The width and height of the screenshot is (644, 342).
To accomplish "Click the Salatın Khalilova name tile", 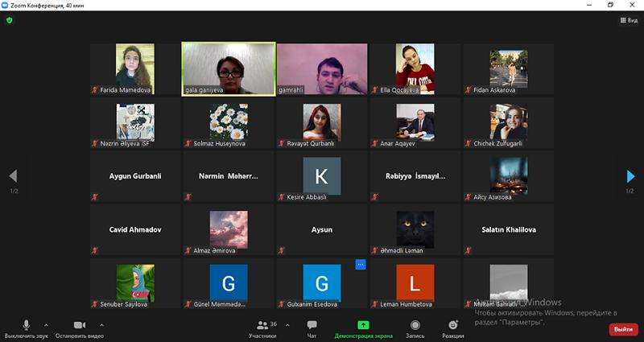I will point(509,229).
